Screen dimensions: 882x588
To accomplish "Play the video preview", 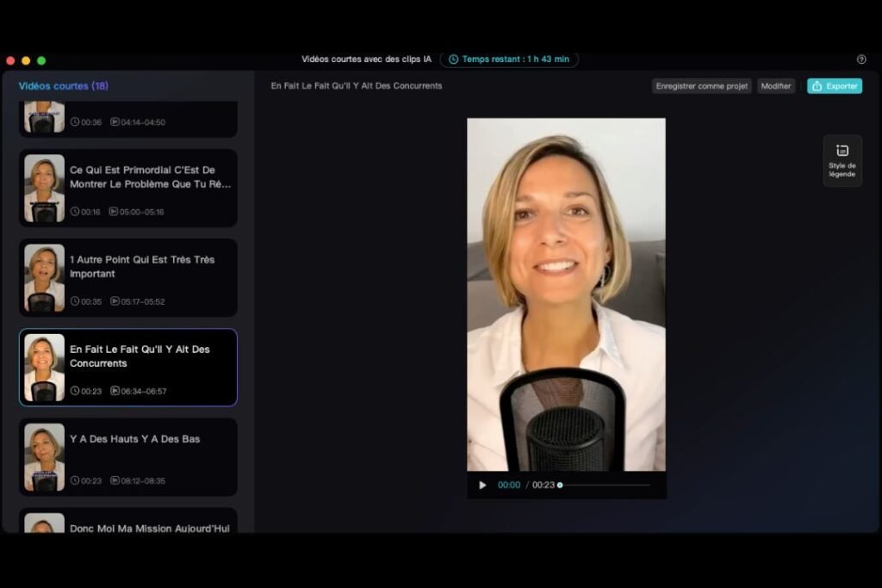I will click(x=482, y=486).
